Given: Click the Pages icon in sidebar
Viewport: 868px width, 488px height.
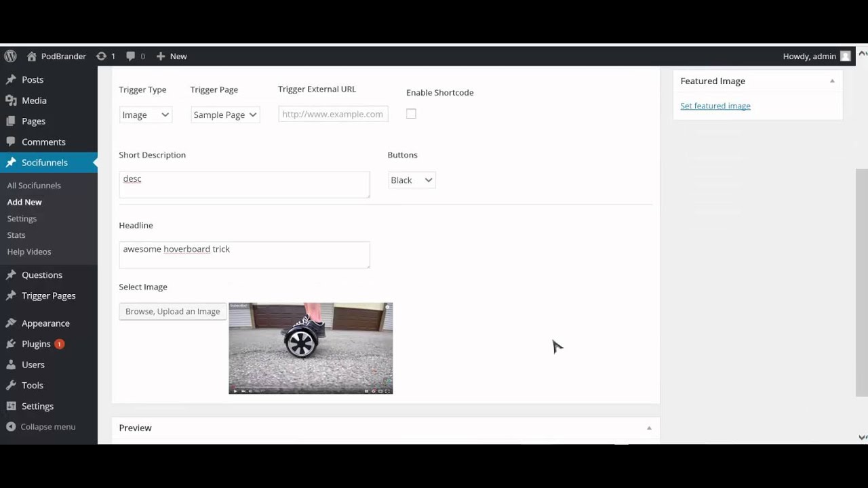Looking at the screenshot, I should click(11, 121).
